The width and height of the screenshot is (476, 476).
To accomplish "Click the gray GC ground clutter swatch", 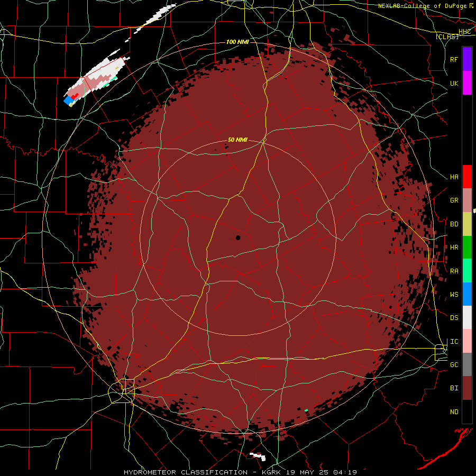I will (x=467, y=364).
